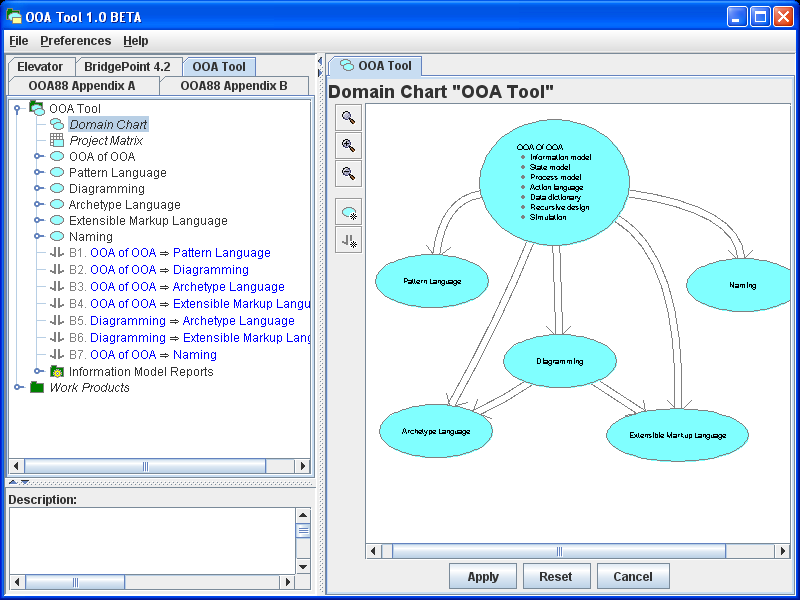This screenshot has width=800, height=600.
Task: Select the Pattern Language ellipse in the diagram
Action: point(432,282)
